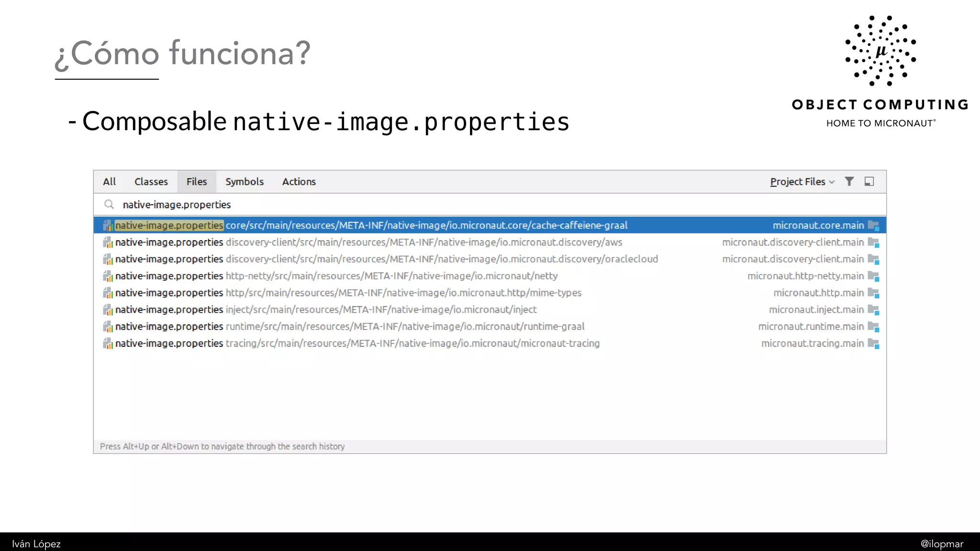
Task: Select result in io.micronaut.discovery/aws path
Action: (x=490, y=242)
